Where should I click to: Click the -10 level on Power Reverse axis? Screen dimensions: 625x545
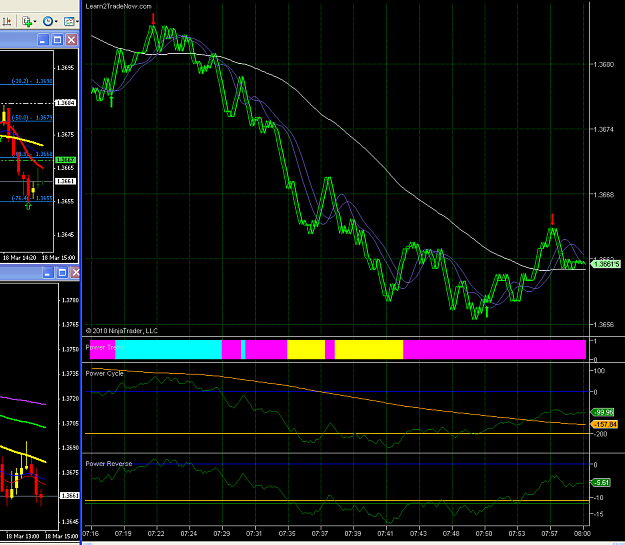(x=598, y=498)
